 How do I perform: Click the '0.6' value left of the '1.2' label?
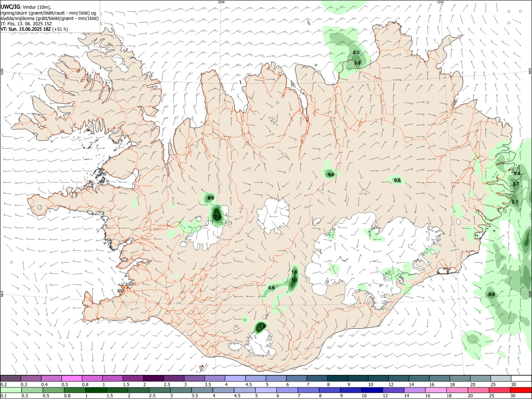pos(271,288)
